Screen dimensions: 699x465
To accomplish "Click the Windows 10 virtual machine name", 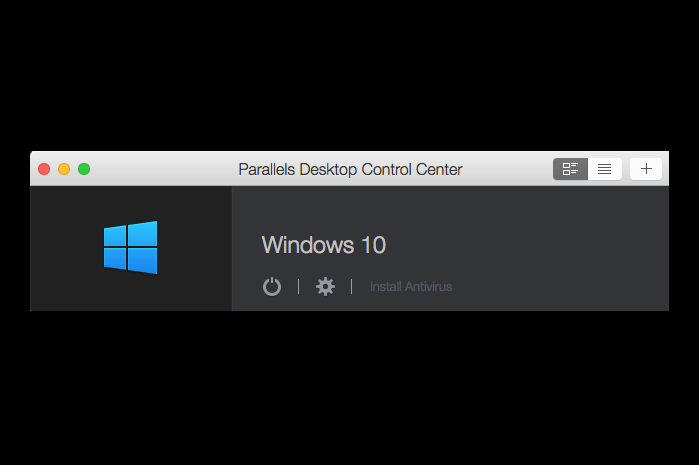I will [x=324, y=245].
